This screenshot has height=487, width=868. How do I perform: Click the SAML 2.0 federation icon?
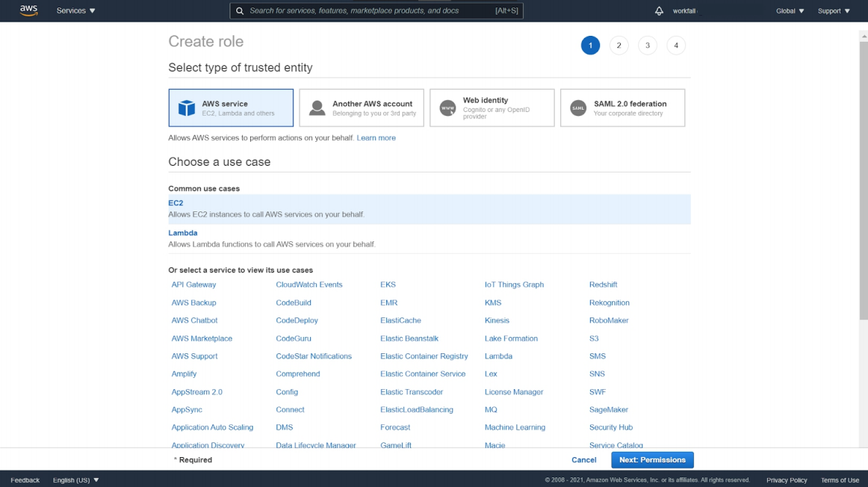[578, 108]
